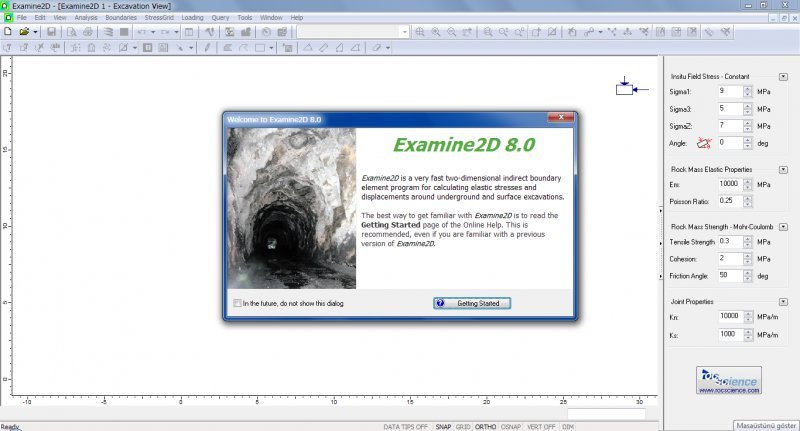Click the triangle shape icon in second toolbar
The height and width of the screenshot is (431, 800).
(x=308, y=48)
